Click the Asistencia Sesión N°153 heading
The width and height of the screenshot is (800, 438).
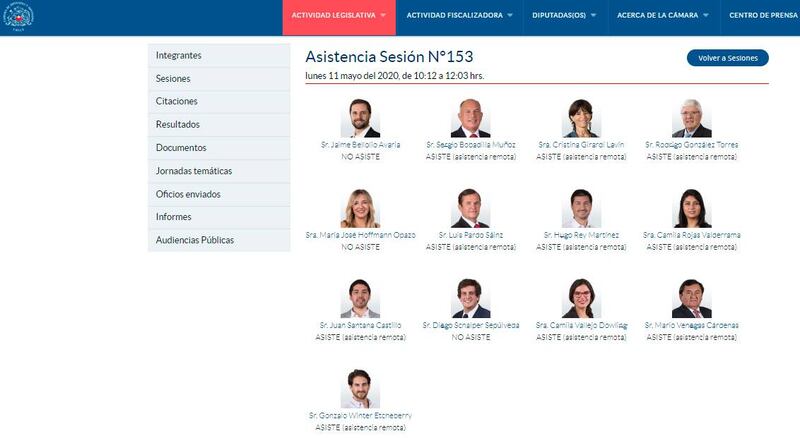389,57
